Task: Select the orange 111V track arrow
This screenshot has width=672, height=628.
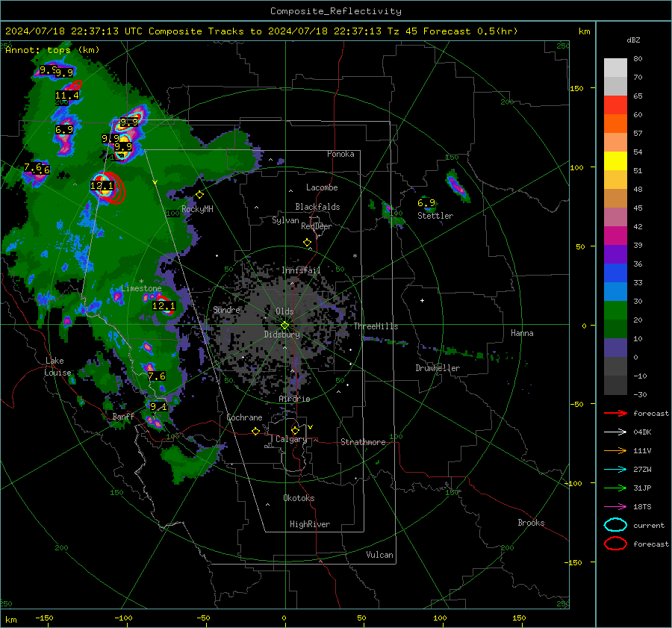Action: [x=615, y=450]
